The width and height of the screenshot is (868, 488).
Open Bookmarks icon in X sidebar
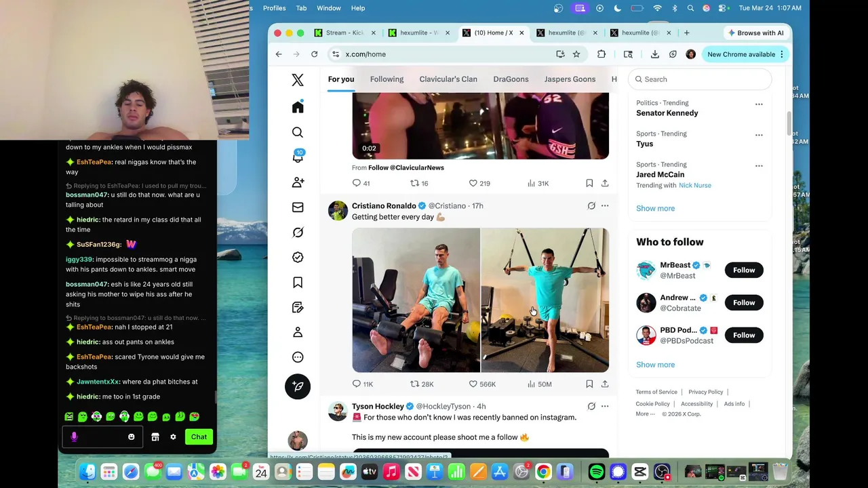click(x=298, y=283)
